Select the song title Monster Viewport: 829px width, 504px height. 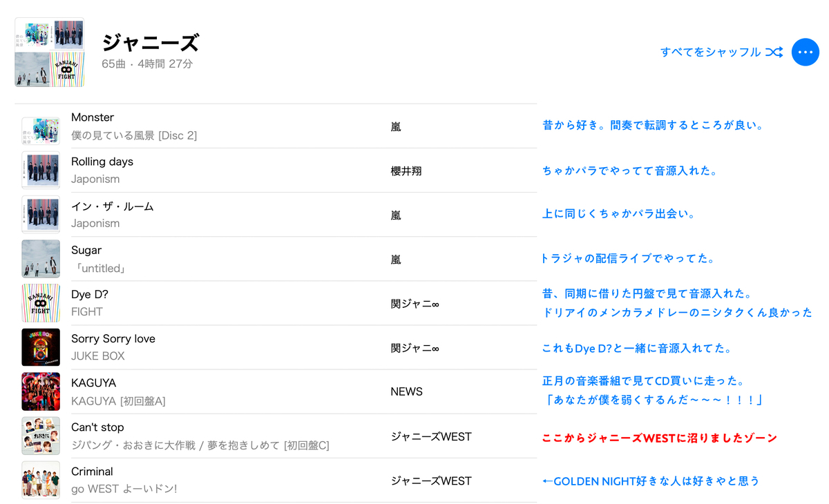[93, 117]
